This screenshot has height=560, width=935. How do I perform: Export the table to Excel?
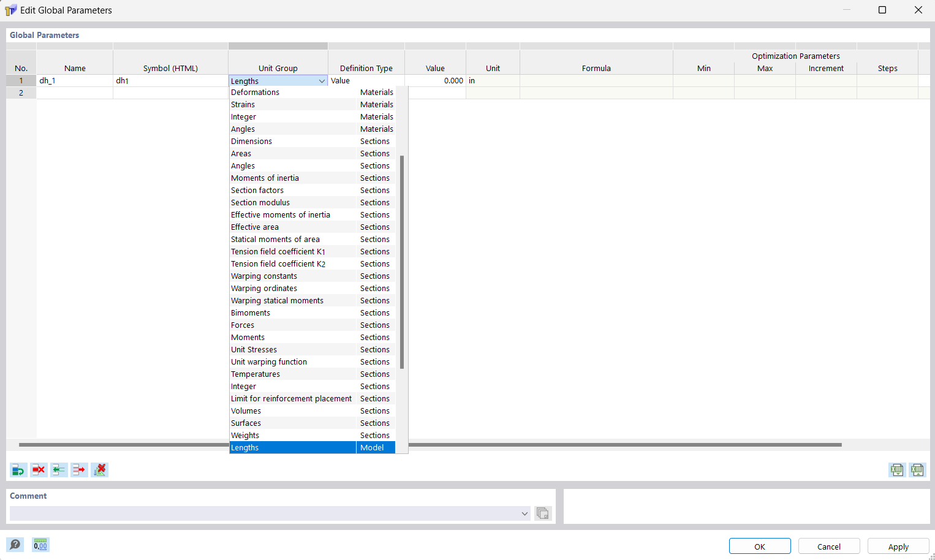click(917, 469)
